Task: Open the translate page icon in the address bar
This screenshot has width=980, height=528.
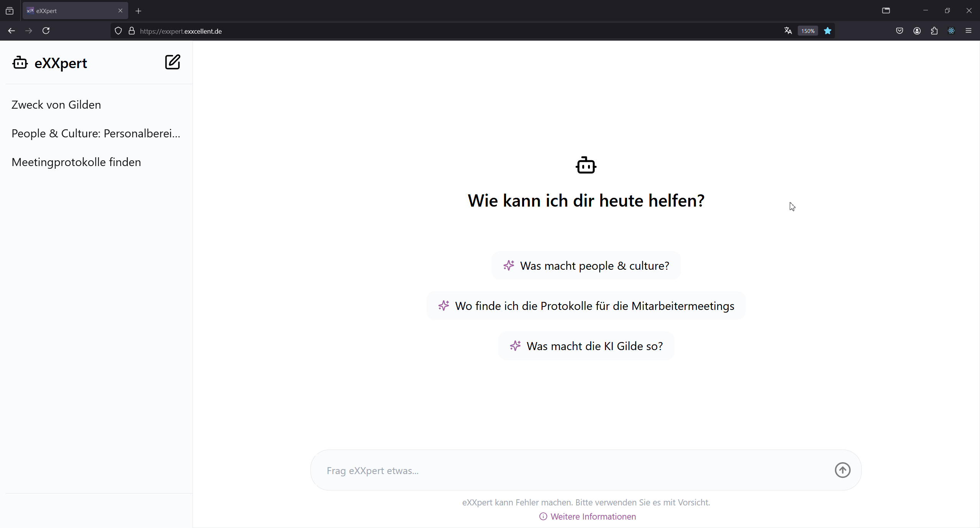Action: 788,31
